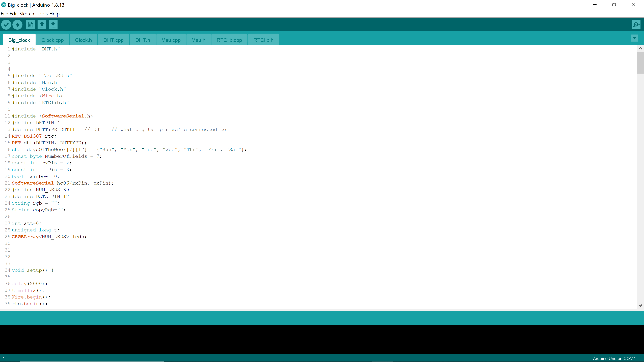Open an existing sketch
Screen dimensions: 644x362
[x=42, y=24]
